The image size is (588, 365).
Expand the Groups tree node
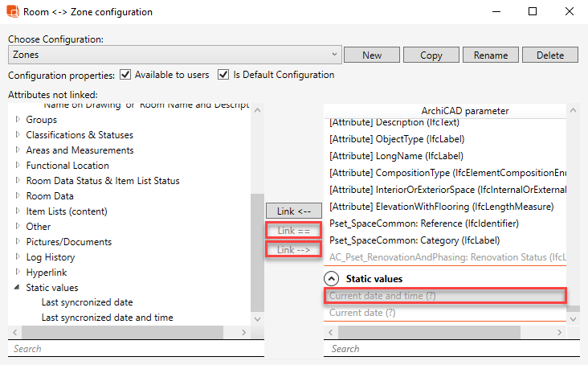(18, 120)
